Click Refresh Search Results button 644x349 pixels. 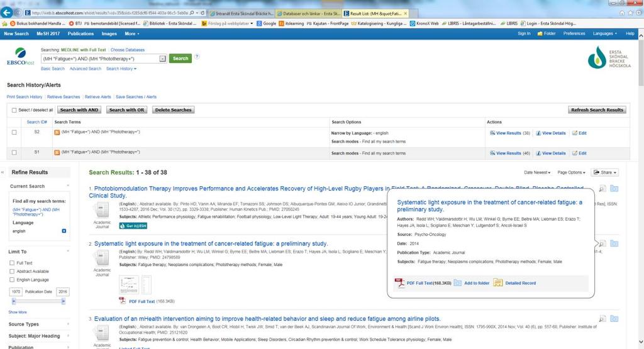coord(597,110)
